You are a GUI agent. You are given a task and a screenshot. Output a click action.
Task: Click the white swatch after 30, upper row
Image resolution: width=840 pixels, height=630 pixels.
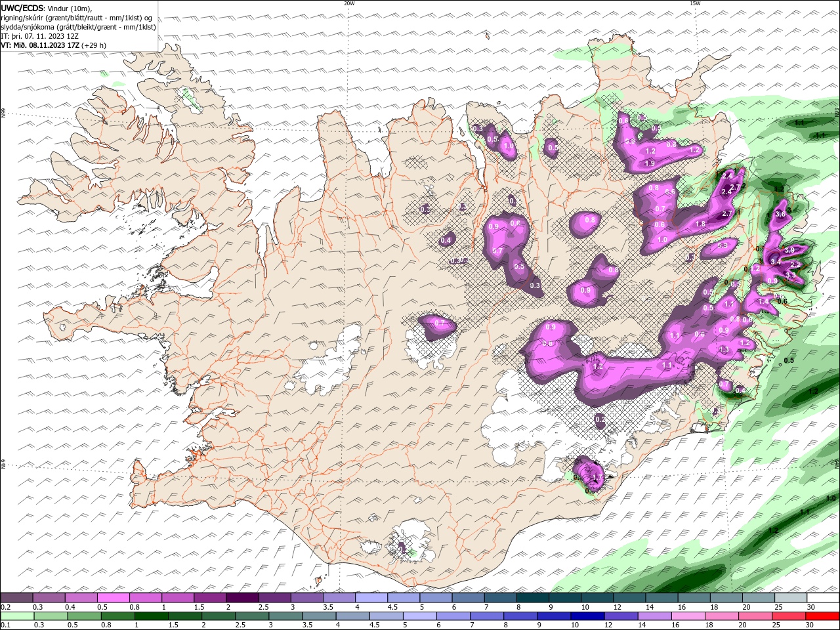823,598
